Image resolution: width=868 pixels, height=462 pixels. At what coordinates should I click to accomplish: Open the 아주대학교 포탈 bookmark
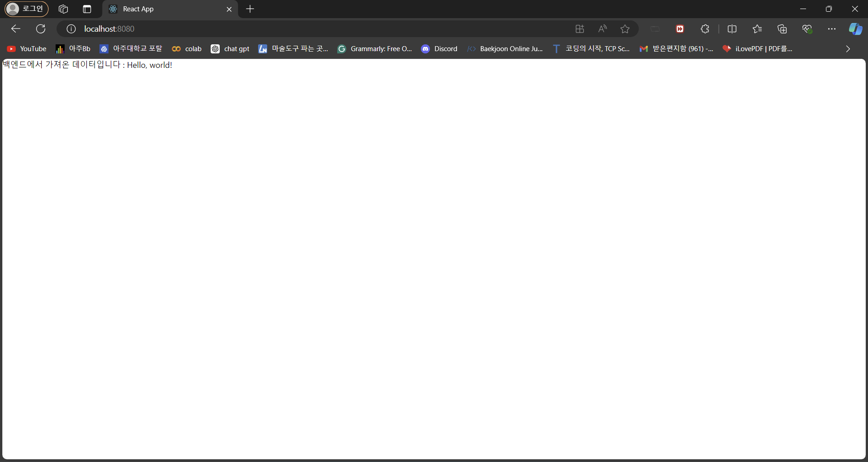tap(131, 49)
